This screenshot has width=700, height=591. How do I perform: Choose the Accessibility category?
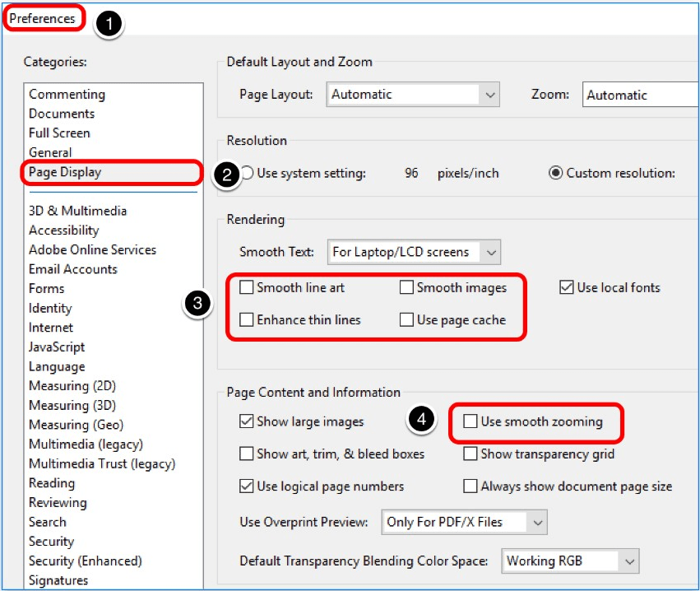[63, 230]
